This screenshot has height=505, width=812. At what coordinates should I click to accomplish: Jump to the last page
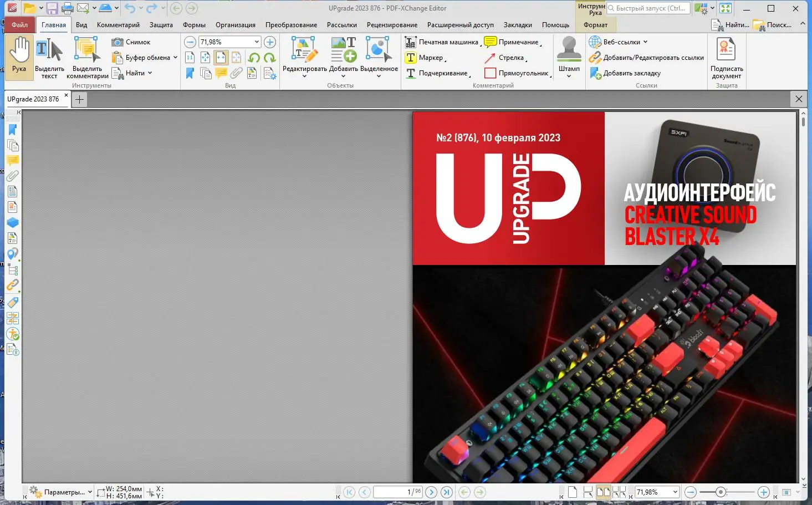[x=447, y=492]
